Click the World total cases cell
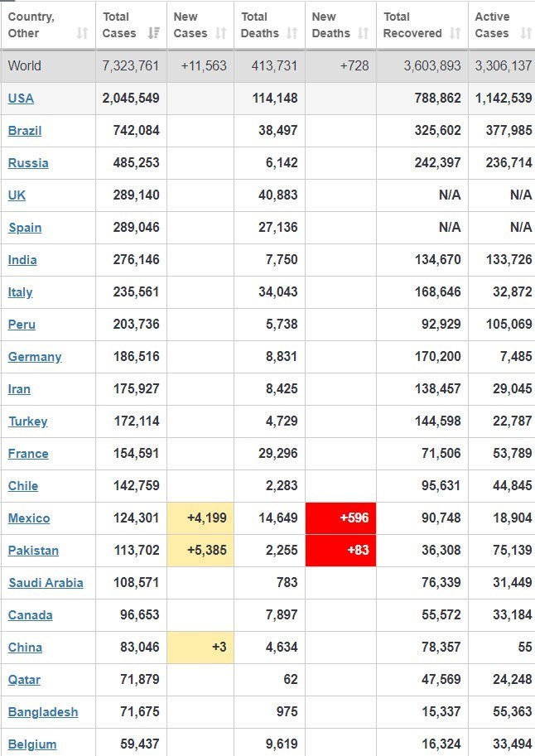This screenshot has width=535, height=756. (131, 66)
